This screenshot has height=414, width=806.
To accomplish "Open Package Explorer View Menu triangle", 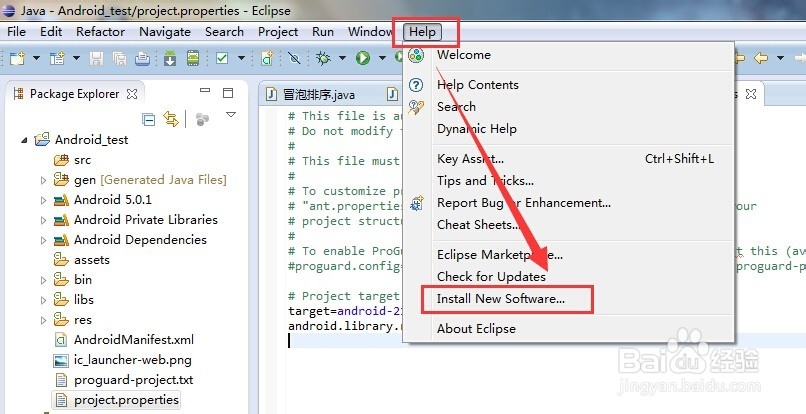I will point(231,115).
